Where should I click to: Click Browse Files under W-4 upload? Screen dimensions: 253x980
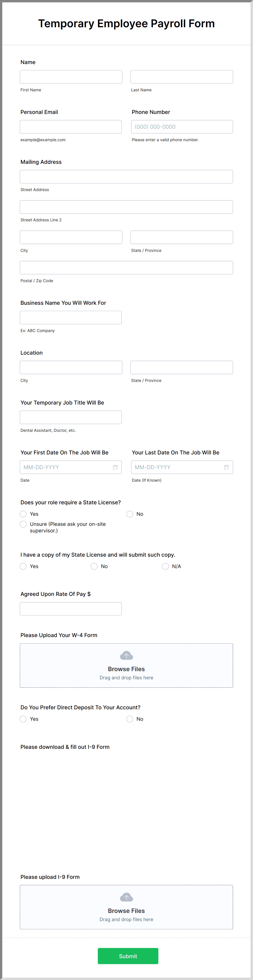(126, 669)
